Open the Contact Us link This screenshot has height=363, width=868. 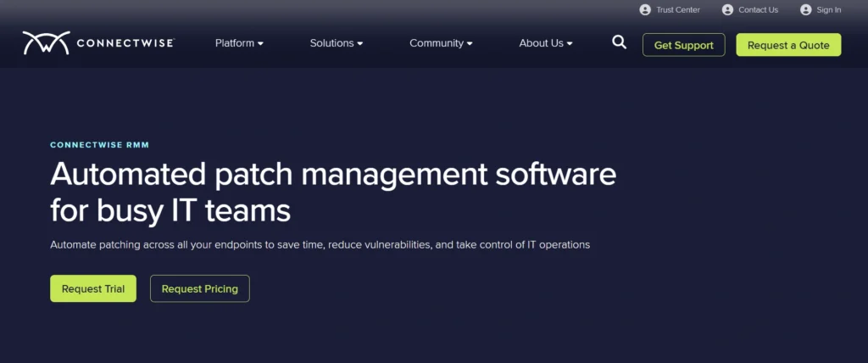(758, 10)
